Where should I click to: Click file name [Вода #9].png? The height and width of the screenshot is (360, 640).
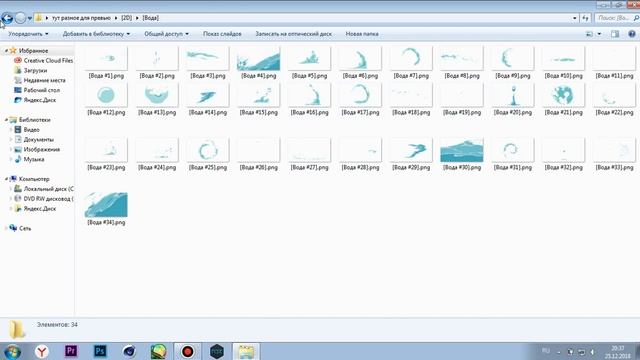click(513, 76)
